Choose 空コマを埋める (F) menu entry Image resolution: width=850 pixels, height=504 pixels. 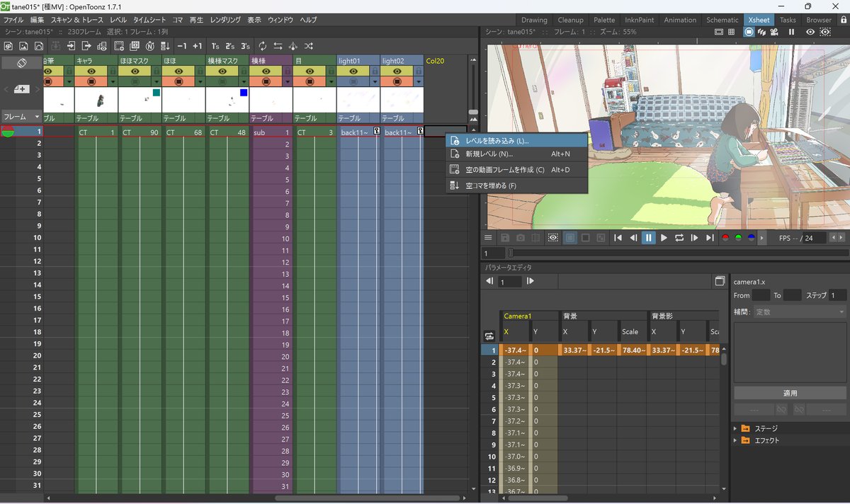coord(517,185)
